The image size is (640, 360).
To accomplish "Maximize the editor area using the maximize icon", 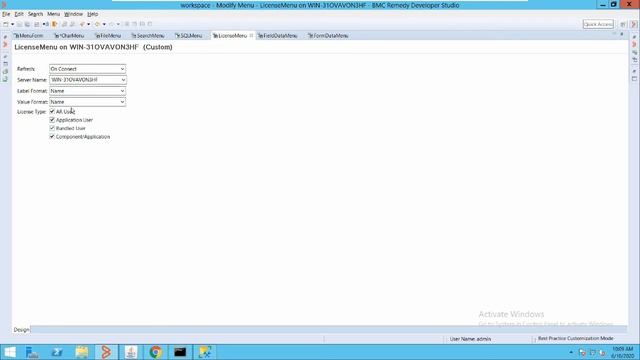I will [x=622, y=34].
